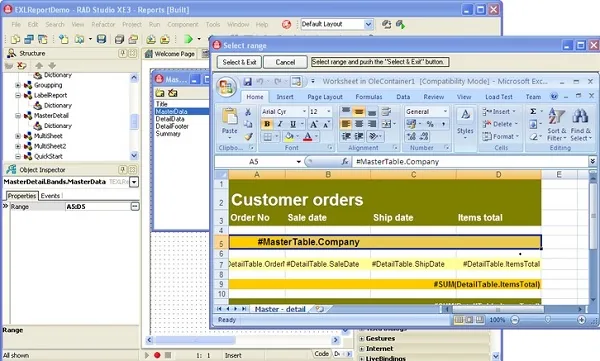Select the Format Painter brush icon
600x361 pixels.
pyautogui.click(x=248, y=136)
